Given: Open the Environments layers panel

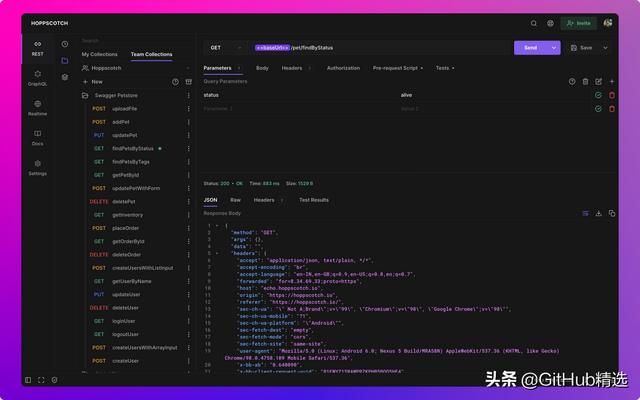Looking at the screenshot, I should tap(65, 77).
